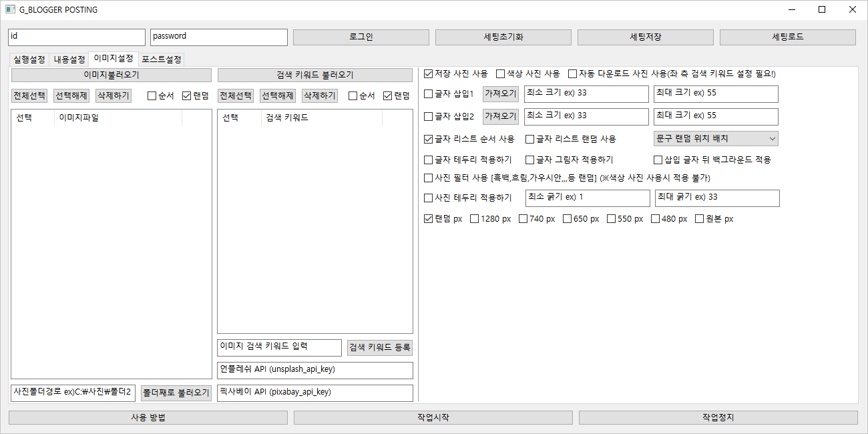Click the G_BLOGGER POSTING app icon
This screenshot has width=868, height=434.
11,10
